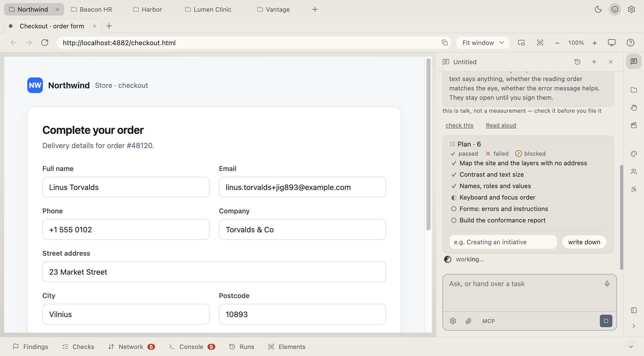Viewport: 644px width, 356px height.
Task: Open the Fit window dropdown
Action: click(x=482, y=43)
